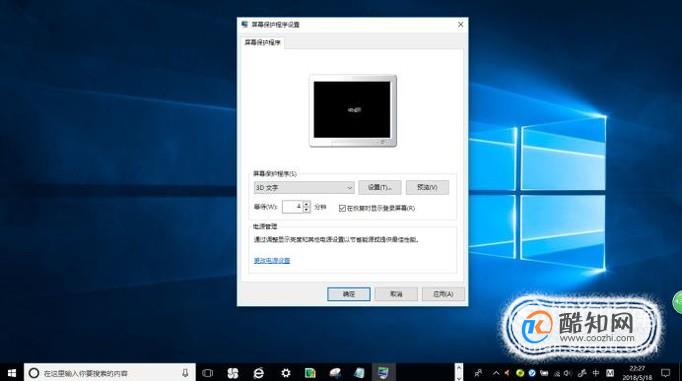The height and width of the screenshot is (381, 682).
Task: Click the 取消 cancel button
Action: (x=396, y=294)
